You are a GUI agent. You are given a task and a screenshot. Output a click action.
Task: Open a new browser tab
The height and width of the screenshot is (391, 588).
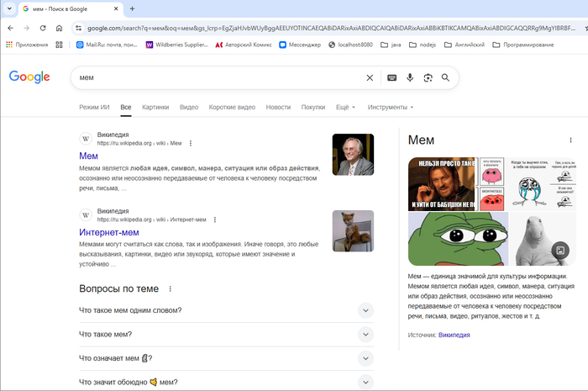pos(132,8)
